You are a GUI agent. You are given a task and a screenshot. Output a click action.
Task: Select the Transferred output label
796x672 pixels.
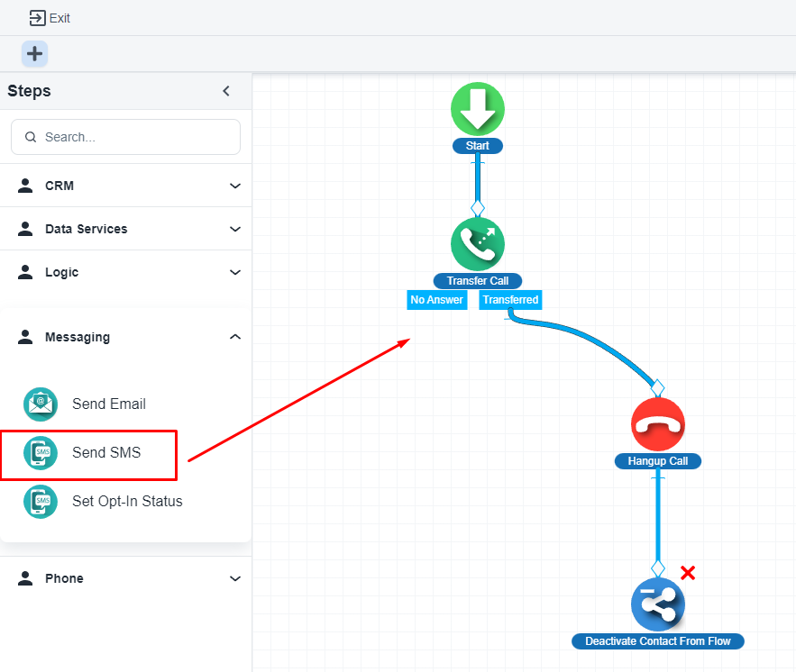[x=510, y=300]
